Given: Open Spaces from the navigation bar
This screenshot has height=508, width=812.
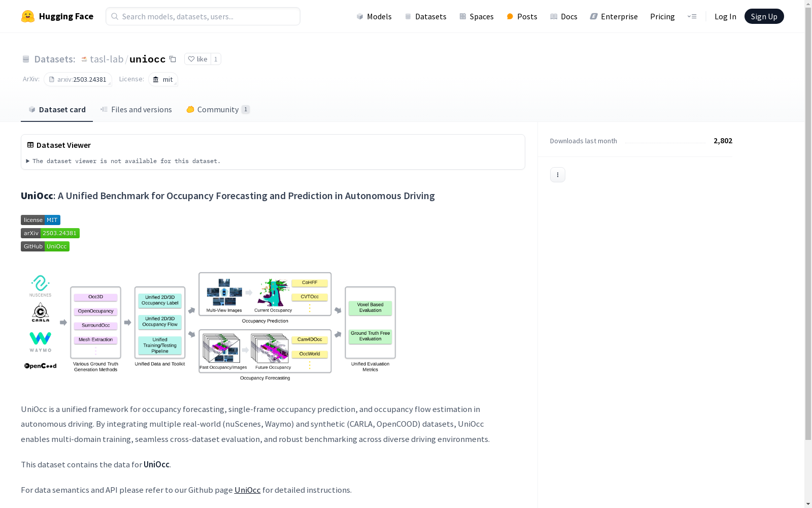Looking at the screenshot, I should tap(477, 16).
